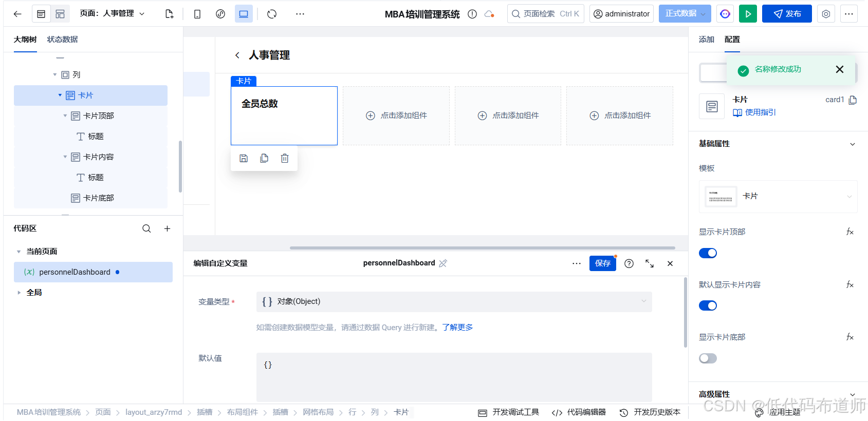The height and width of the screenshot is (421, 868).
Task: Open the 卡片 template dropdown
Action: tap(778, 197)
